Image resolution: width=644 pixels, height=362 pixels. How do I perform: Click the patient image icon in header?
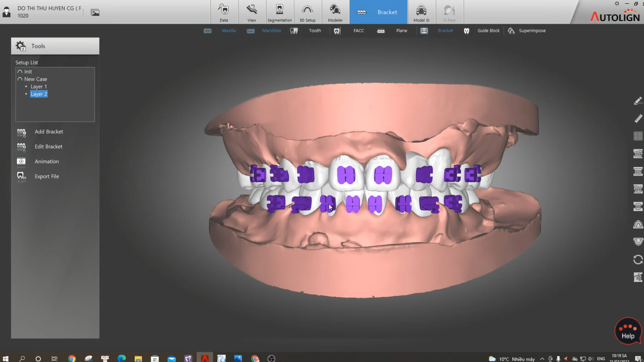[95, 12]
